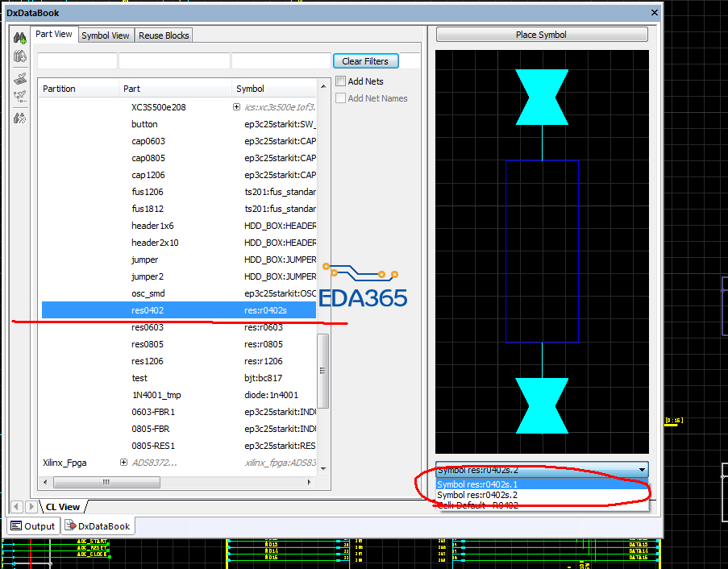Viewport: 728px width, 569px height.
Task: Select the res0603 part row
Action: point(179,327)
